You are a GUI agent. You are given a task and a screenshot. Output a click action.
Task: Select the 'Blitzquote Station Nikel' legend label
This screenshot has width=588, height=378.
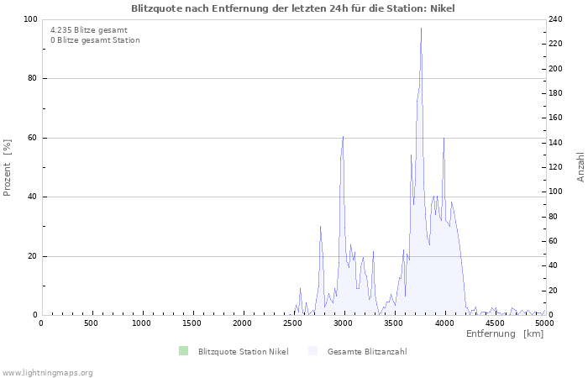pos(243,351)
